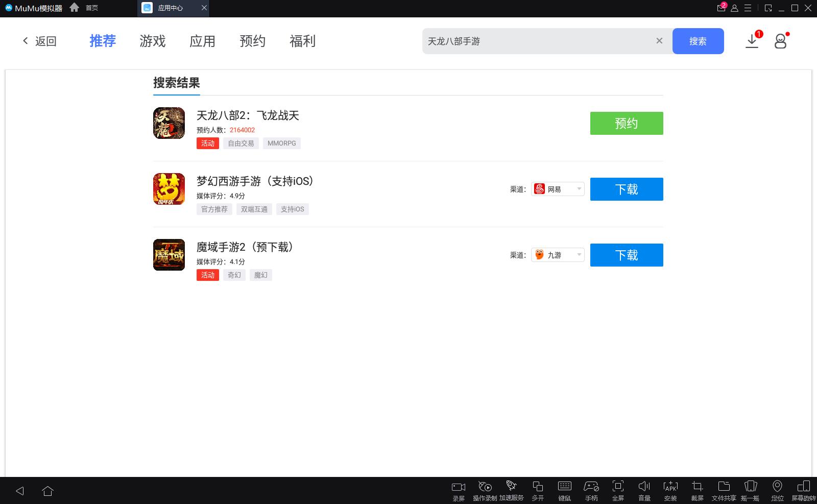Screen dimensions: 817x504
Task: Click the 魔幻 tag
Action: tap(261, 275)
